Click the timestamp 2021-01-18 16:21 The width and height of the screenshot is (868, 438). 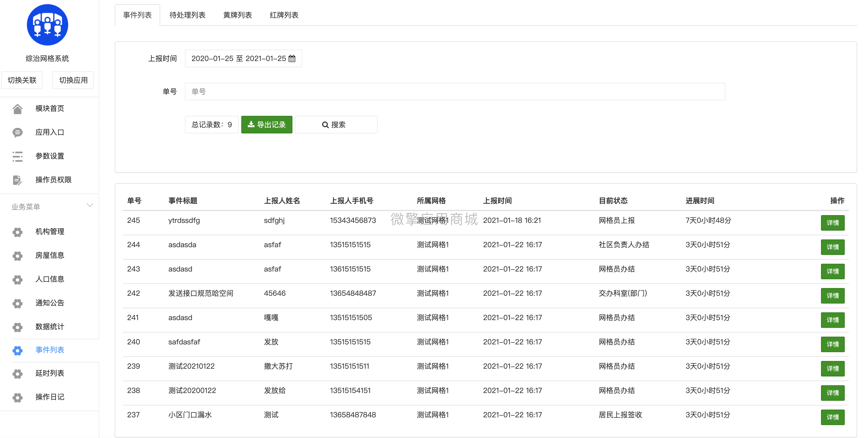[512, 220]
